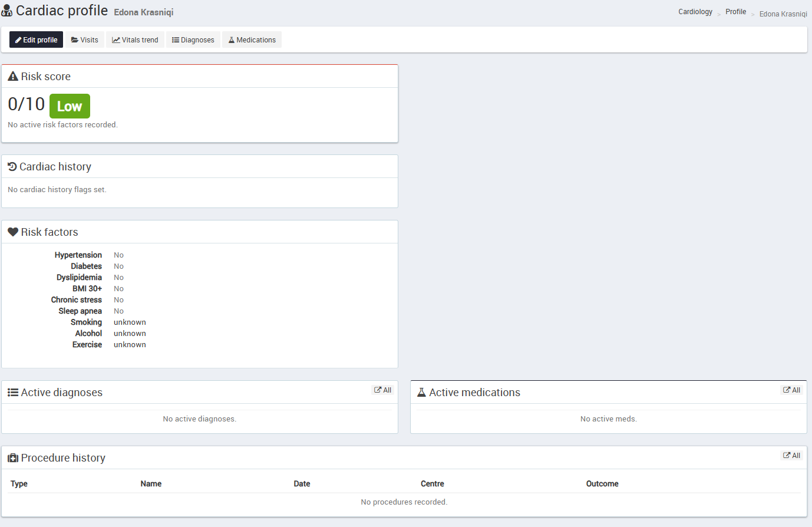The image size is (812, 527).
Task: Open All procedure history
Action: coord(791,455)
